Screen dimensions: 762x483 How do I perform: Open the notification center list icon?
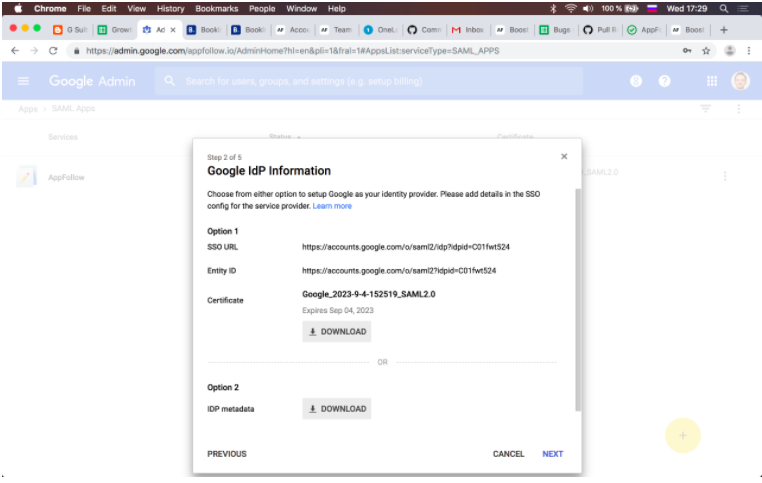[743, 9]
